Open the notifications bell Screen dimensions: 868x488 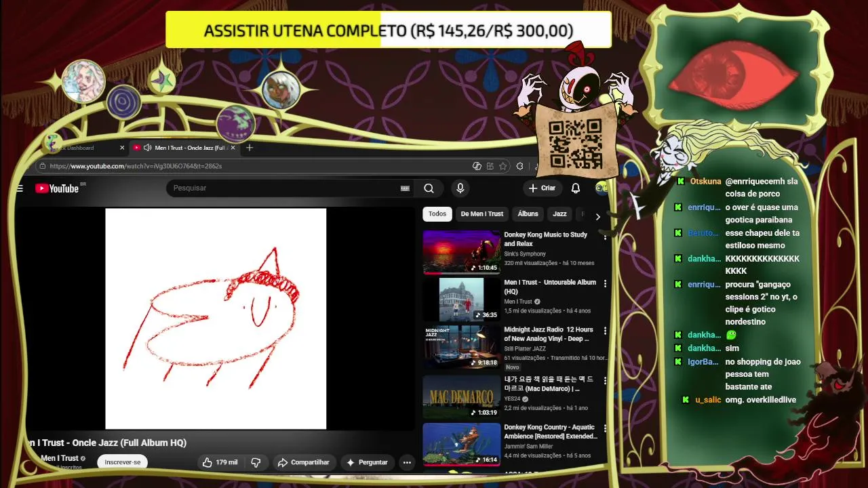point(575,188)
